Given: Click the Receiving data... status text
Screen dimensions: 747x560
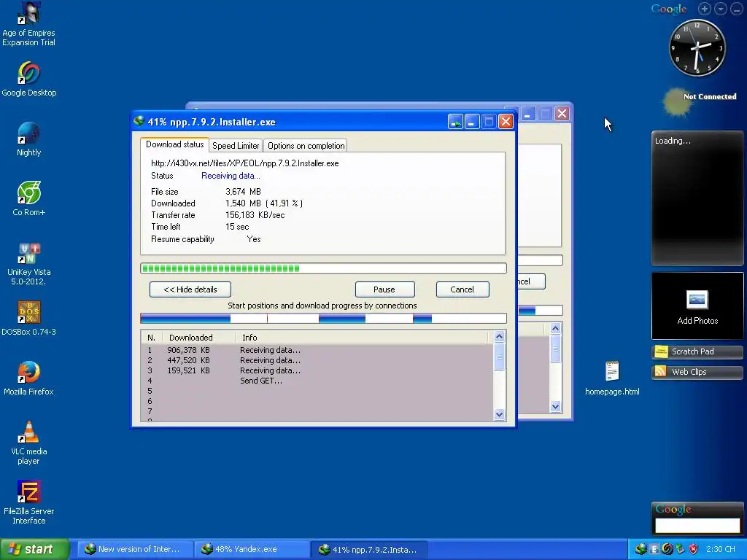Looking at the screenshot, I should (x=231, y=176).
